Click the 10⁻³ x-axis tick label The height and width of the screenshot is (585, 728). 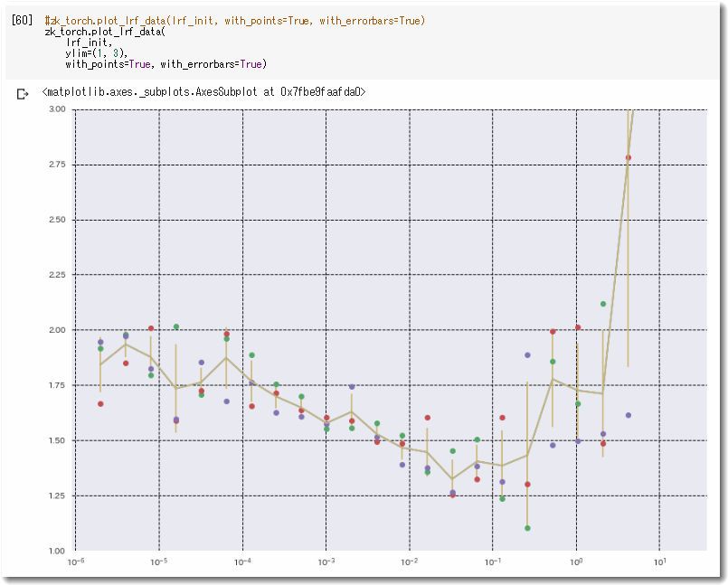pyautogui.click(x=326, y=562)
